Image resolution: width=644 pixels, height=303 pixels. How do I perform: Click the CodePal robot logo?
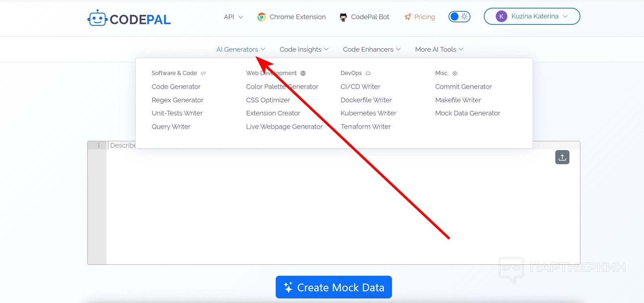[97, 18]
